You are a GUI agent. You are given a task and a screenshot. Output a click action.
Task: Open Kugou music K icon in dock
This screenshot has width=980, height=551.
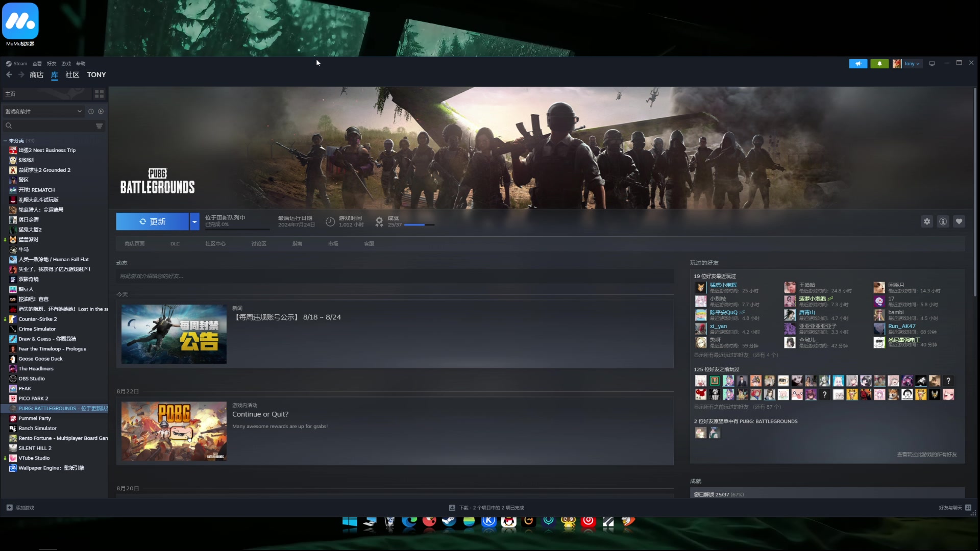tap(489, 522)
